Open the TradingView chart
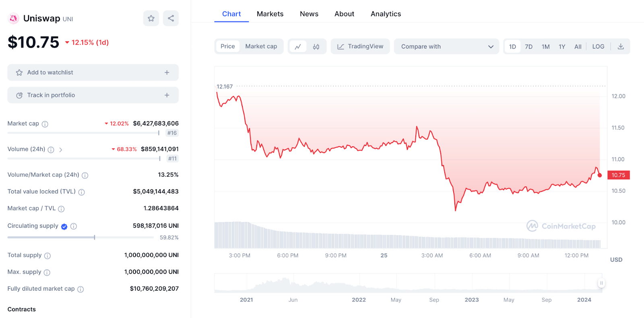This screenshot has width=644, height=318. click(360, 46)
